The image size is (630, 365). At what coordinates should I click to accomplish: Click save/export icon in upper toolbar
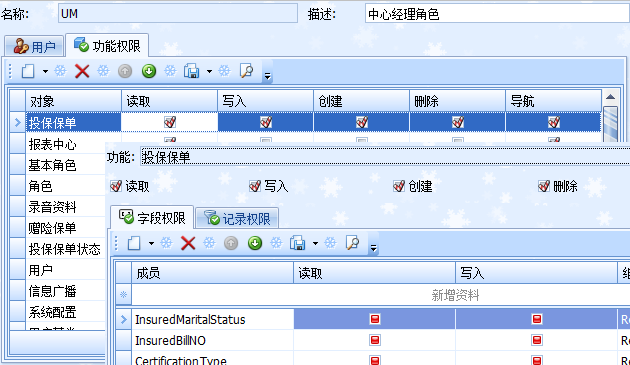[192, 72]
